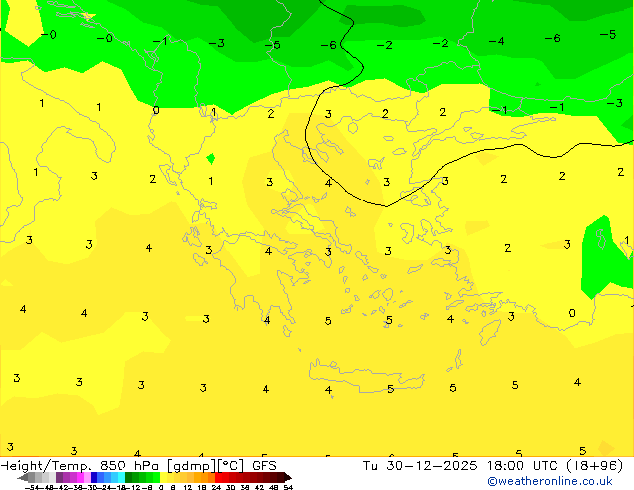Click the '-4' temperature value on map
Viewport: 634px width, 490px height.
coord(496,41)
